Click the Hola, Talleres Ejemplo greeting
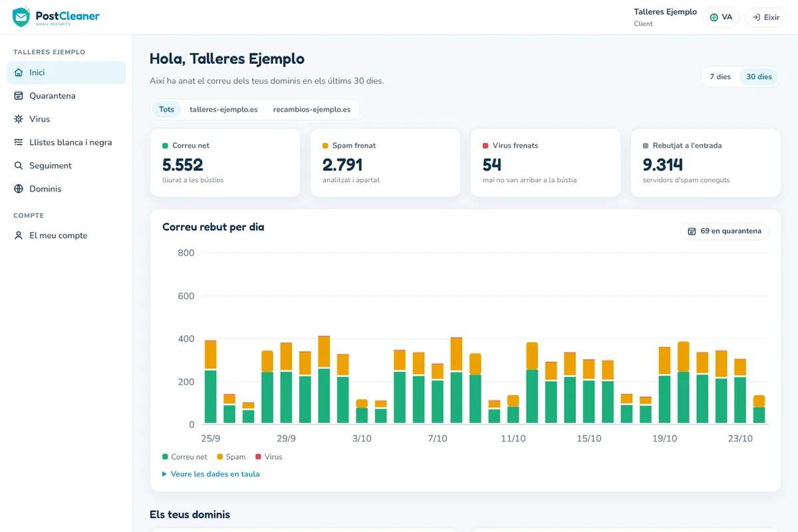 [x=227, y=59]
